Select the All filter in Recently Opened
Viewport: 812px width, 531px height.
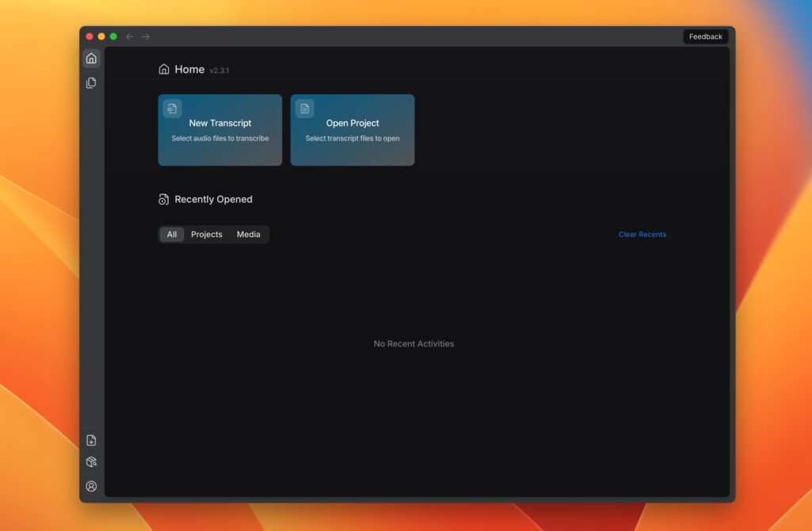tap(171, 234)
